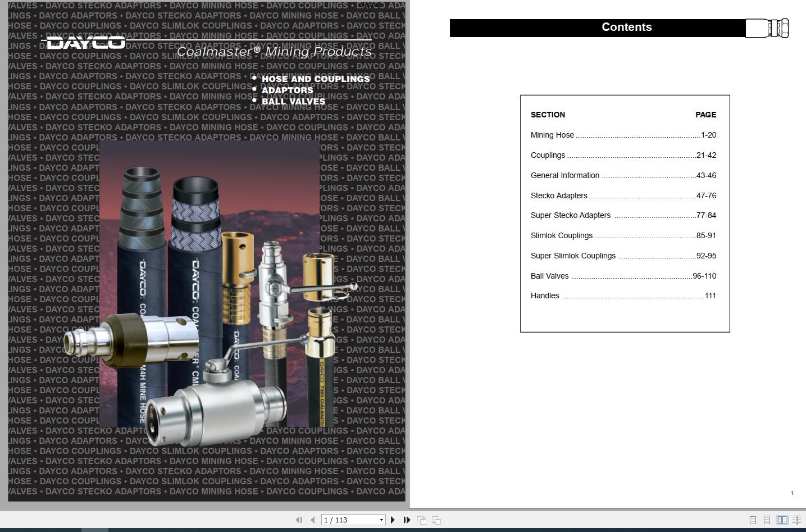Viewport: 806px width, 532px height.
Task: Click the Slimlok Couplings 85-91 entry
Action: pos(623,235)
